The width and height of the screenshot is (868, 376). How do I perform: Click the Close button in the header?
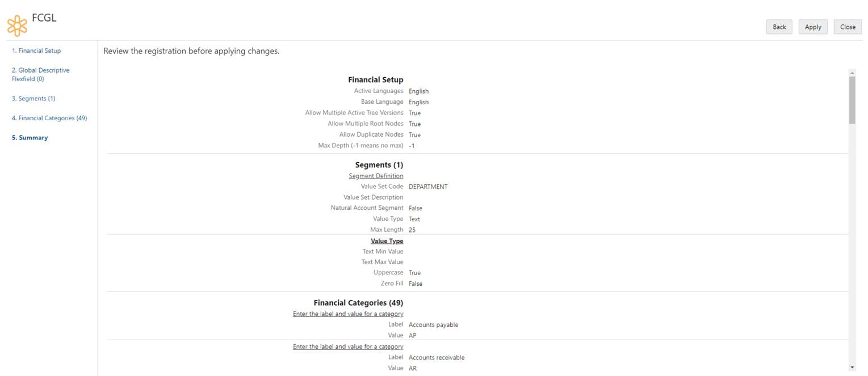pyautogui.click(x=848, y=27)
